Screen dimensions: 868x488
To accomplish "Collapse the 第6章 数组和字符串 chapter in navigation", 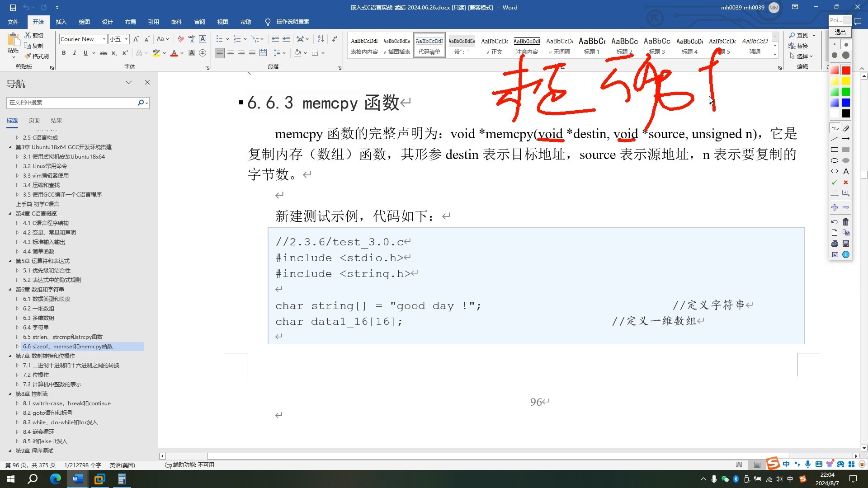I will click(x=11, y=289).
